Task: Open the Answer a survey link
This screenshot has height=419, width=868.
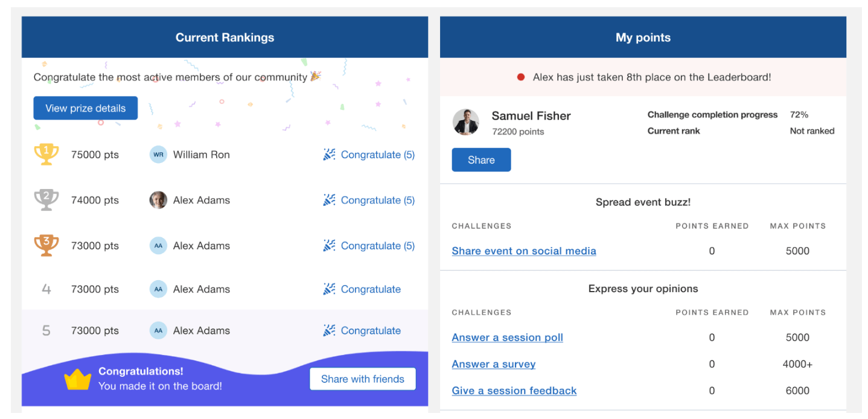Action: click(493, 364)
